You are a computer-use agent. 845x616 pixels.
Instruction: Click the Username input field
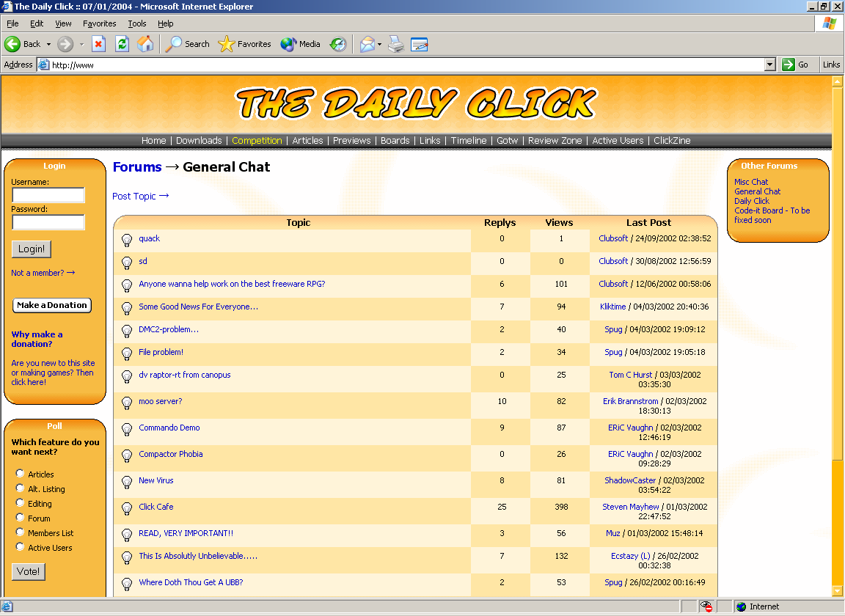(48, 195)
